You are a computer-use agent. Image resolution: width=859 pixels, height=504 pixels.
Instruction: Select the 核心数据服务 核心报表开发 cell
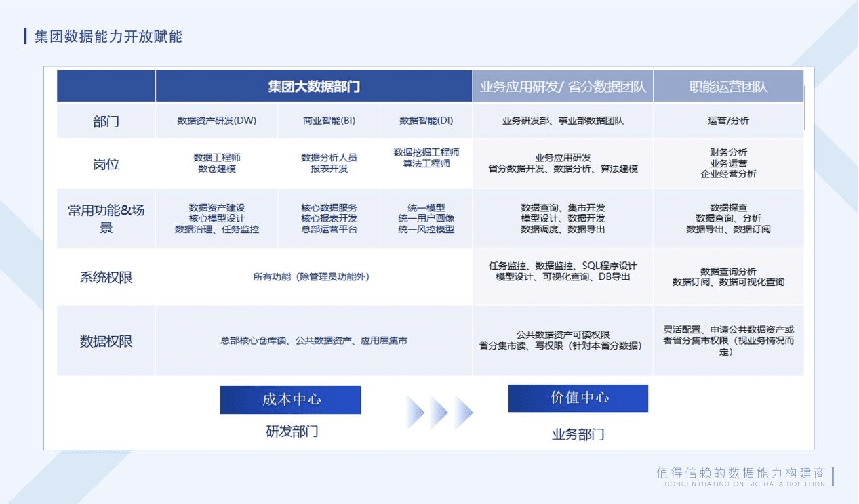329,218
